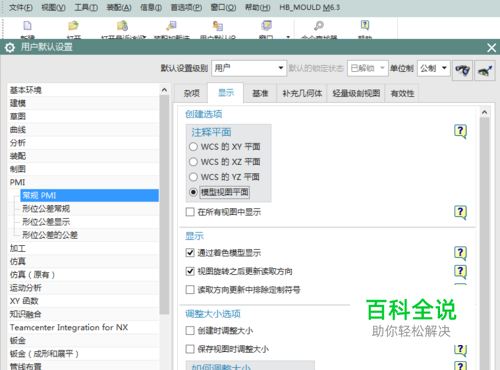The height and width of the screenshot is (370, 500).
Task: Select 运动分析 in the category tree
Action: click(x=83, y=288)
